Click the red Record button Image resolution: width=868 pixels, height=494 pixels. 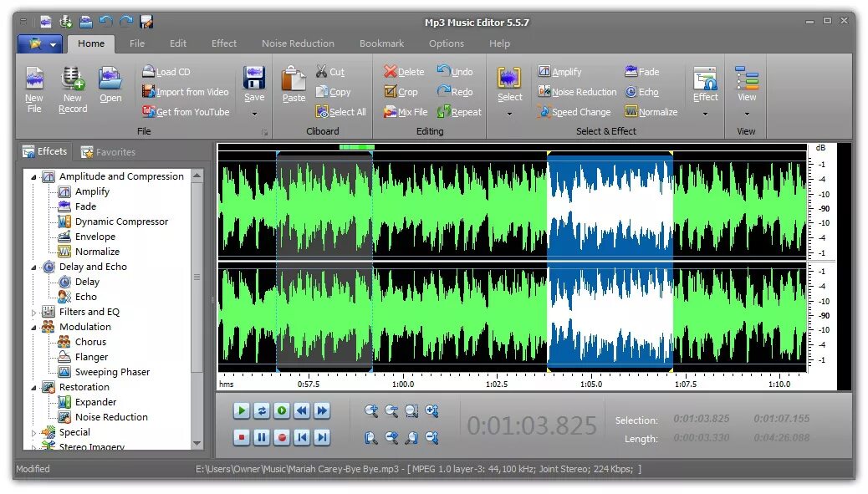pyautogui.click(x=282, y=437)
